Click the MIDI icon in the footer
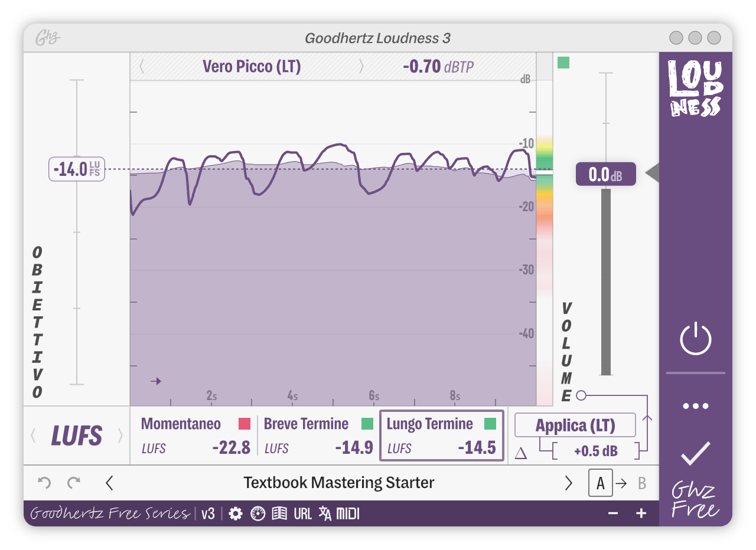 [348, 514]
